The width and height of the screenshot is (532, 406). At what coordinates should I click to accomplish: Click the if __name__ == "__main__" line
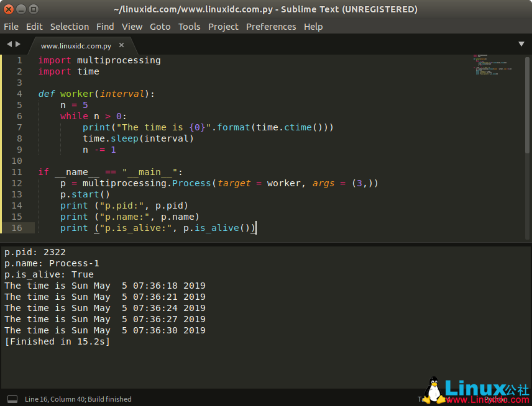(x=110, y=172)
